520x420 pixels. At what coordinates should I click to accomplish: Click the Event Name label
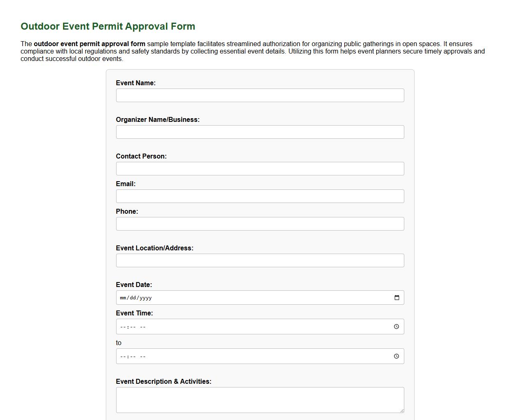tap(136, 83)
